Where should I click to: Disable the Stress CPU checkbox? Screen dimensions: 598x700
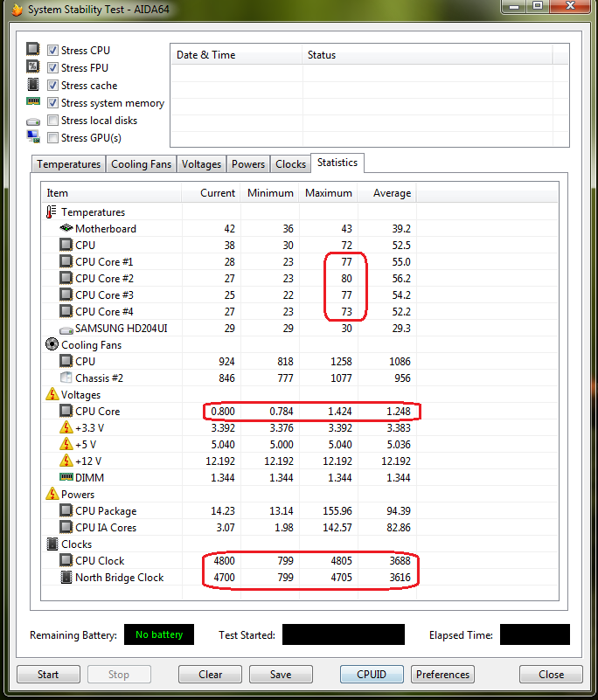point(53,51)
